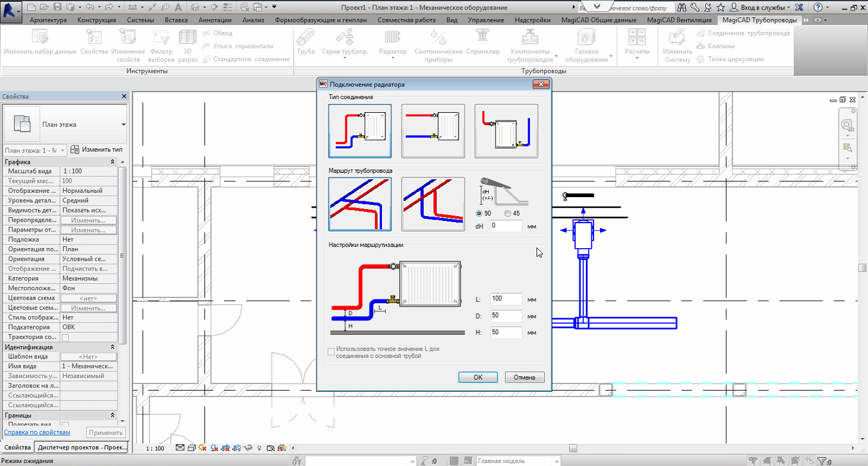Viewport: 868px width, 466px height.
Task: Select first connection type with side pipes from below
Action: (x=359, y=131)
